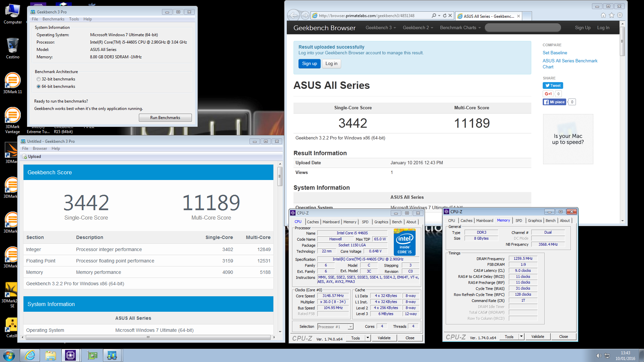Click the Geekbench Browser search field
Screen dimensions: 644x362
click(523, 27)
